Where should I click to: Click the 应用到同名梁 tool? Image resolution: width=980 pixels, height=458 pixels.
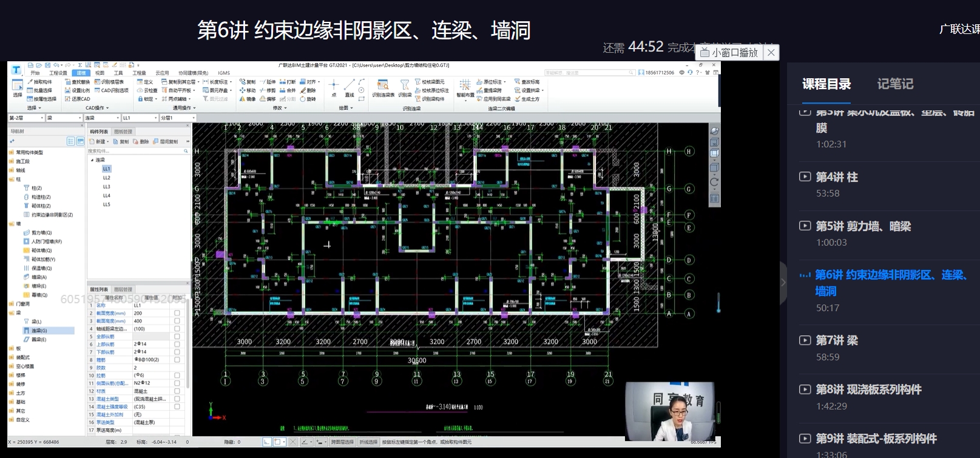coord(493,99)
